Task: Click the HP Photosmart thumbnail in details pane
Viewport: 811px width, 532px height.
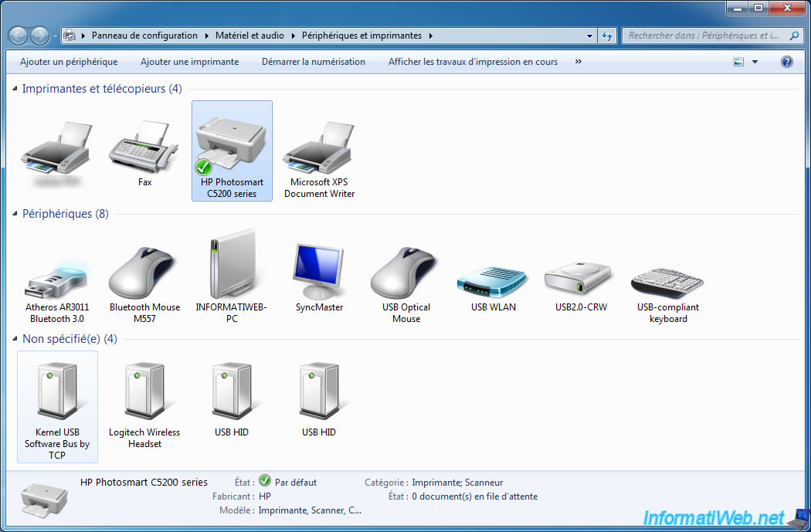Action: pyautogui.click(x=45, y=500)
